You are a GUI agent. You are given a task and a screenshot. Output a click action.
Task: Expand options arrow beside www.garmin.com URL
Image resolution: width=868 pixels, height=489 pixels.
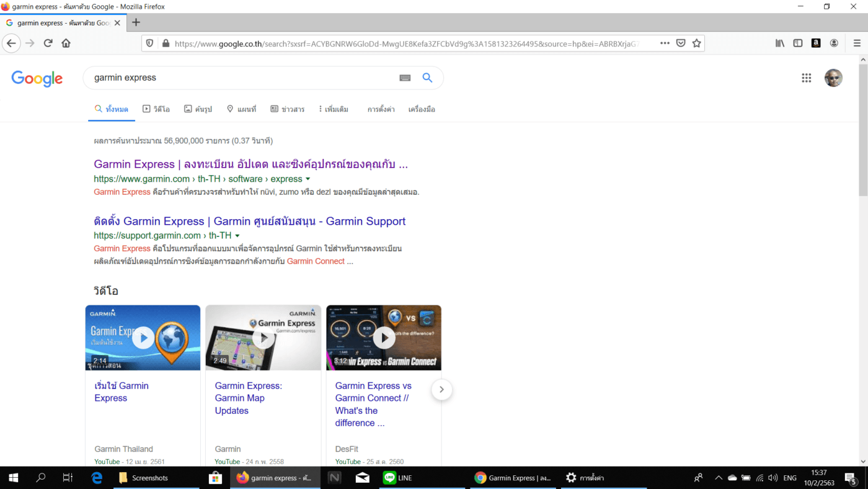pos(308,179)
